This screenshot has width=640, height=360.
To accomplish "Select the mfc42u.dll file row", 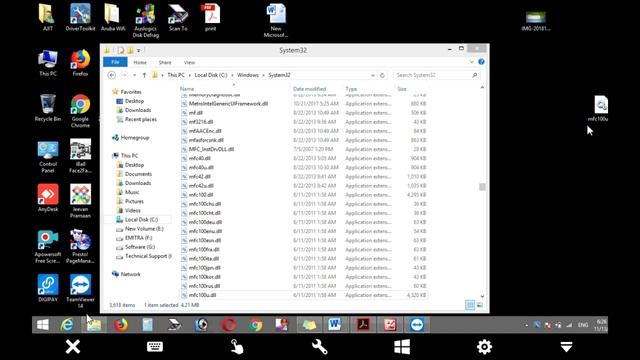I will point(304,185).
